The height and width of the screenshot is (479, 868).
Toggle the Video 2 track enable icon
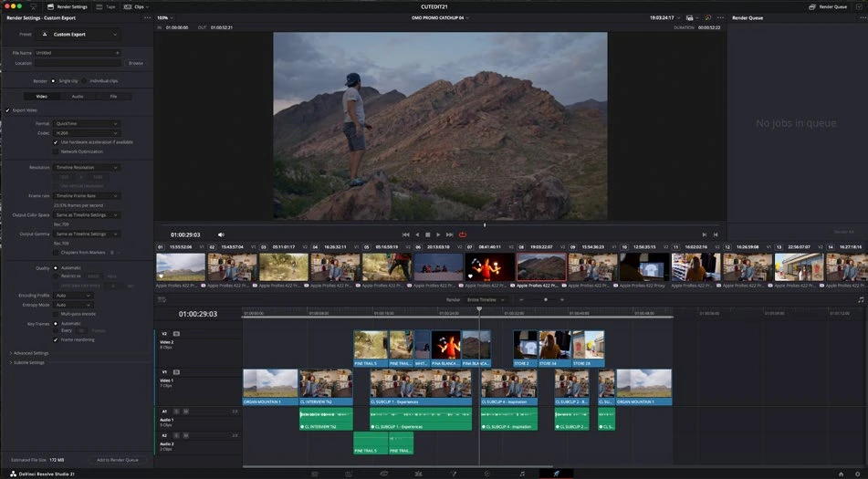(176, 334)
